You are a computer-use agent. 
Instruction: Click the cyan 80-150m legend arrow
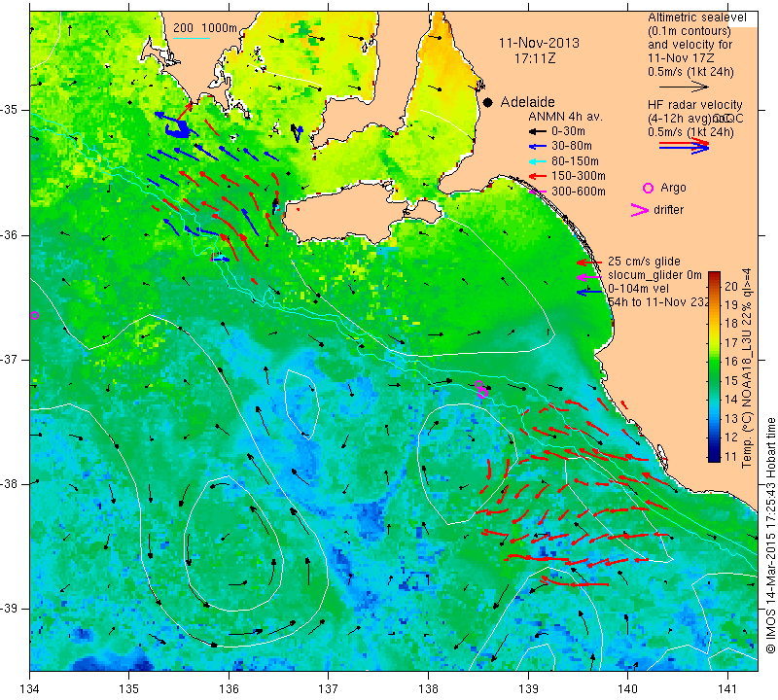pos(538,161)
